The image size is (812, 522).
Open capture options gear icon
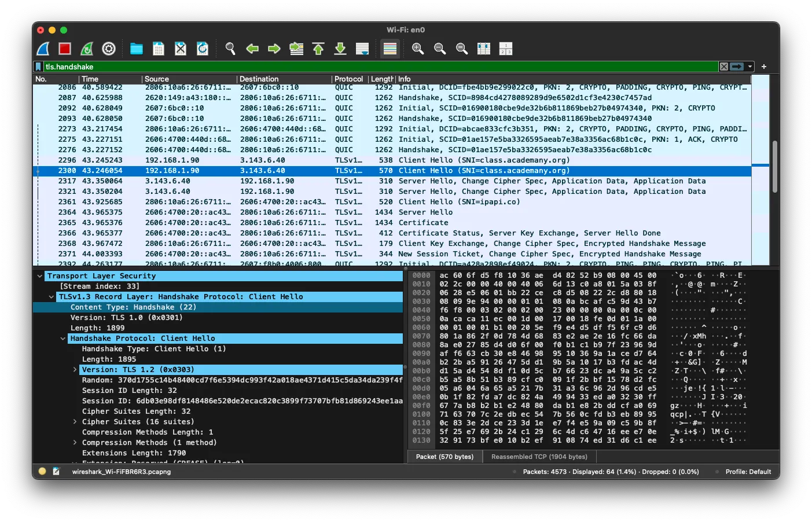[x=109, y=49]
